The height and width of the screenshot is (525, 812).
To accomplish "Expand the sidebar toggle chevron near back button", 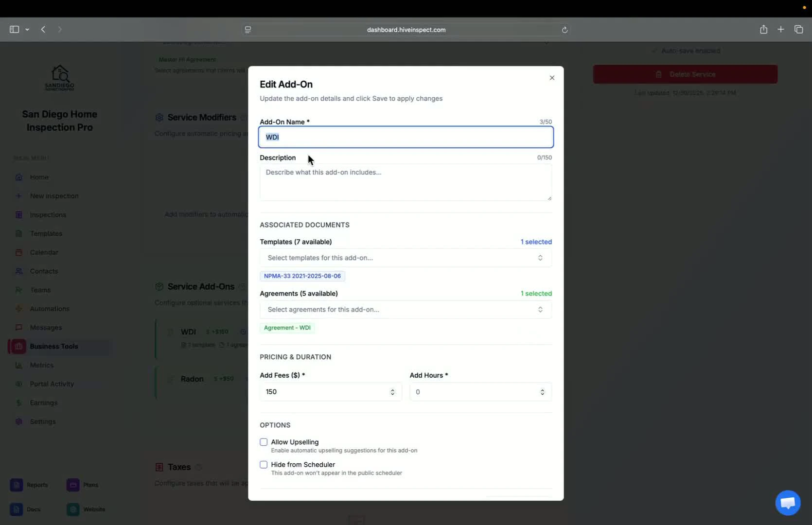I will click(27, 29).
